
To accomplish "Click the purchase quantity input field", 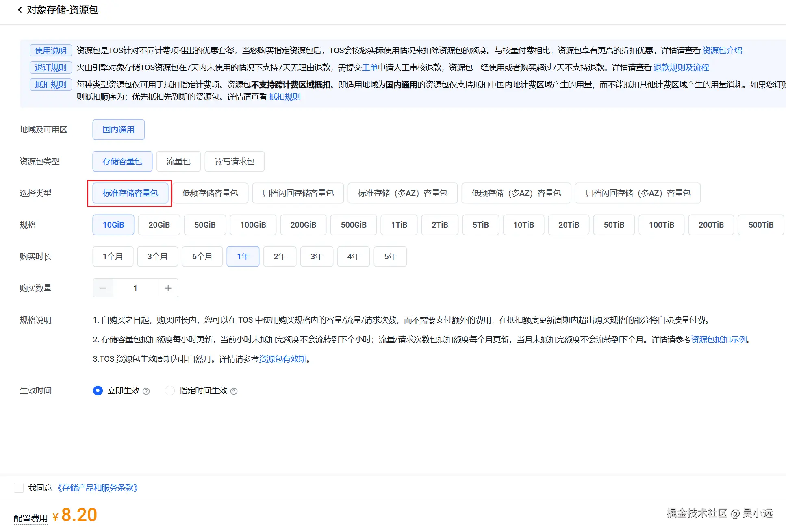I will 135,288.
